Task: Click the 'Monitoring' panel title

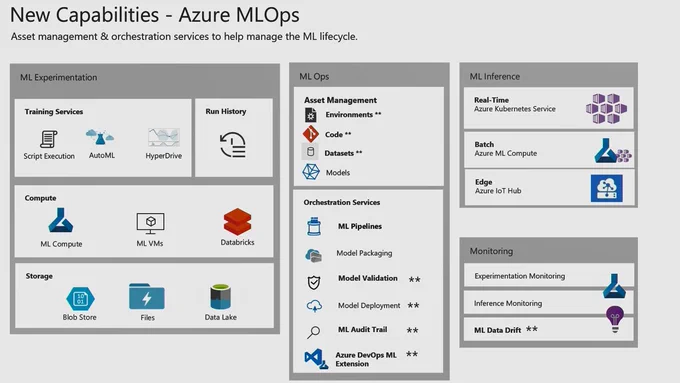Action: click(491, 251)
